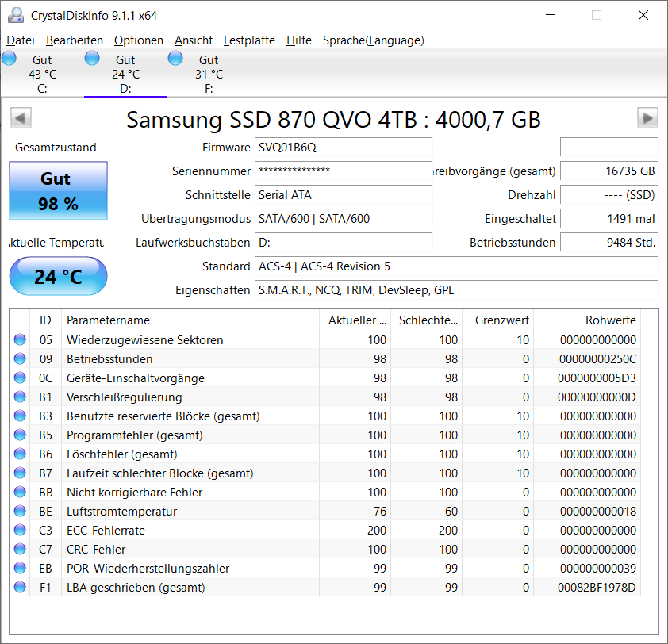Click status orb of CRC-Fehler row
This screenshot has height=644, width=668.
click(20, 549)
